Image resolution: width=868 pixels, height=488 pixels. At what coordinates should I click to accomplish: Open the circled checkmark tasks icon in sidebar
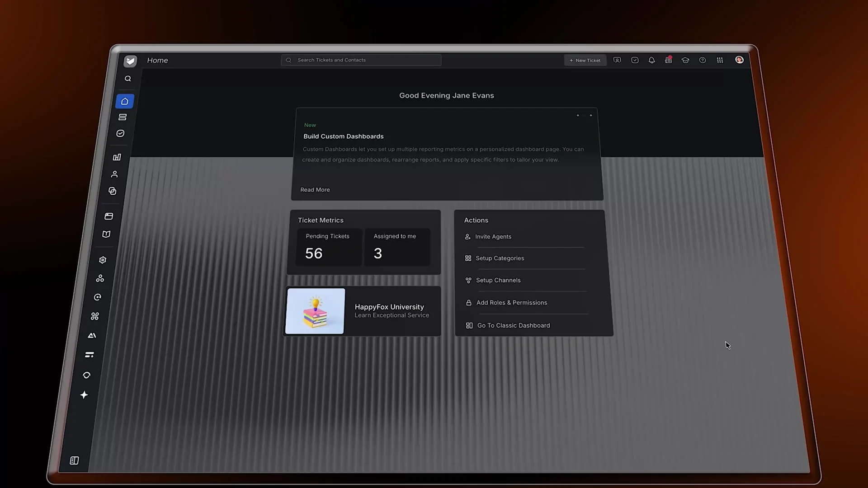(x=120, y=134)
